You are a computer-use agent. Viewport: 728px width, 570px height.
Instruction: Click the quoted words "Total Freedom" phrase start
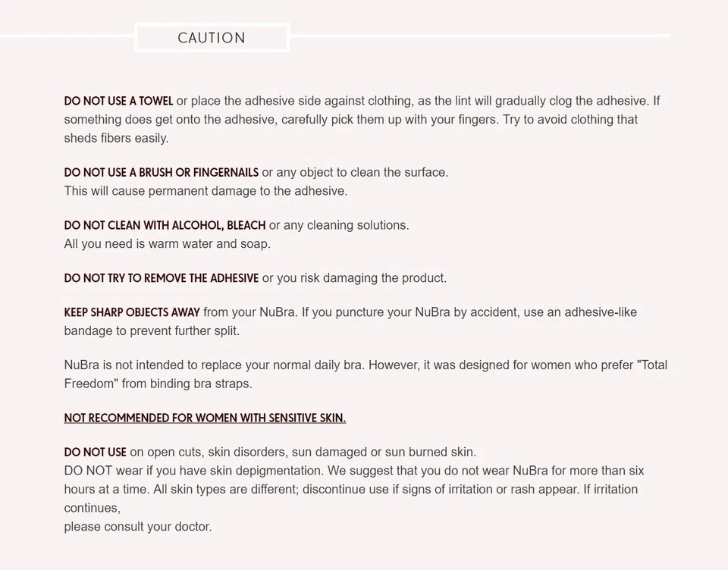pyautogui.click(x=652, y=365)
